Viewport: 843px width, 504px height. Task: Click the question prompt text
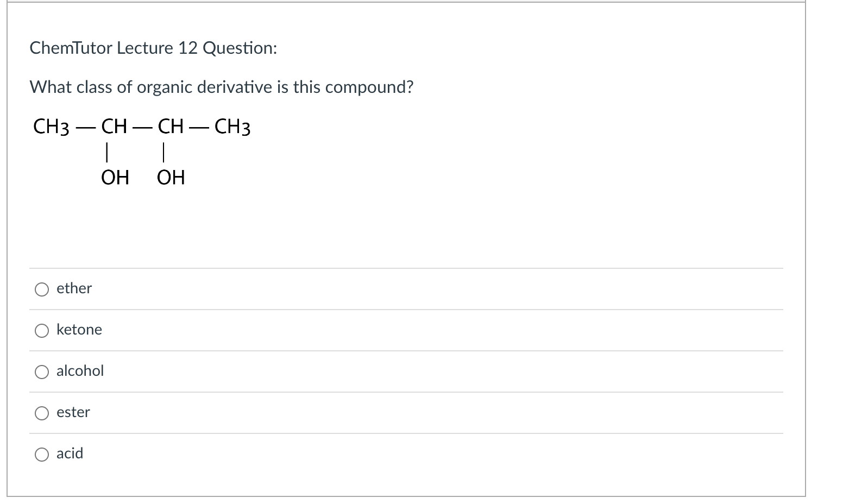tap(222, 87)
